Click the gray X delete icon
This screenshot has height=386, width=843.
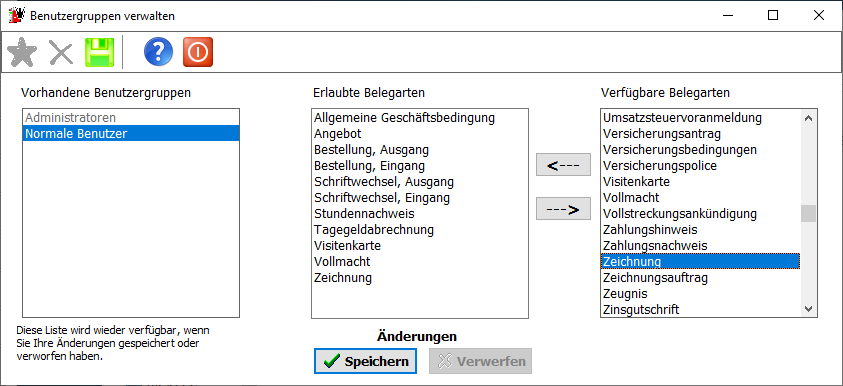(61, 53)
